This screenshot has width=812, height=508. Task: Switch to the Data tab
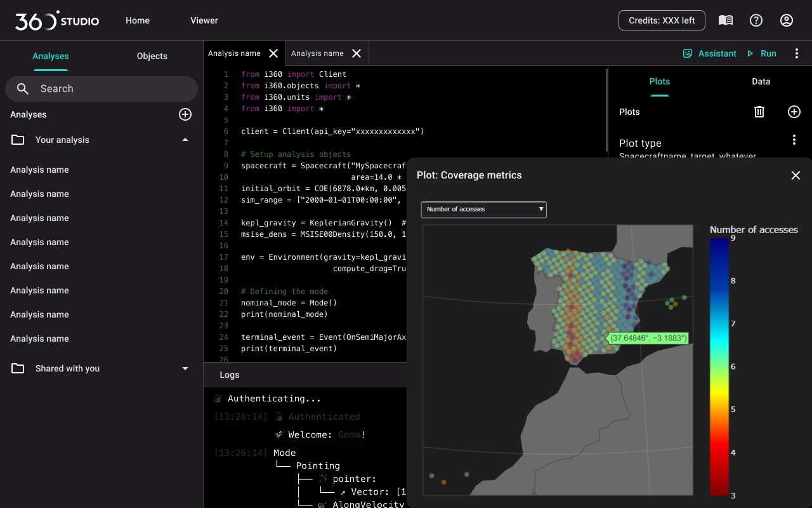761,81
